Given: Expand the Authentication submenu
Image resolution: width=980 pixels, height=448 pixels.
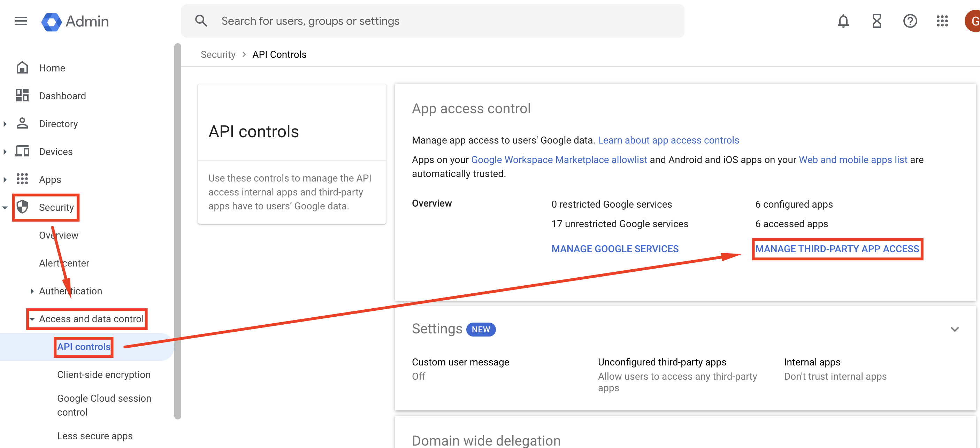Looking at the screenshot, I should (32, 291).
